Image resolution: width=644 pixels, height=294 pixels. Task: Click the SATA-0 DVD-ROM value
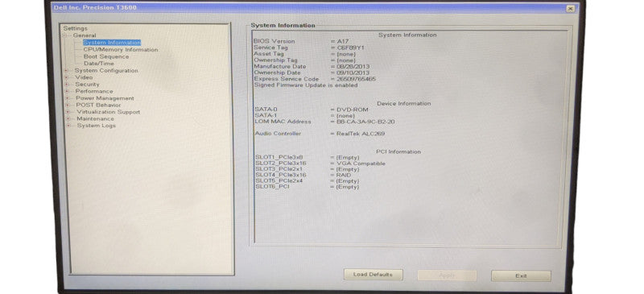pyautogui.click(x=353, y=110)
